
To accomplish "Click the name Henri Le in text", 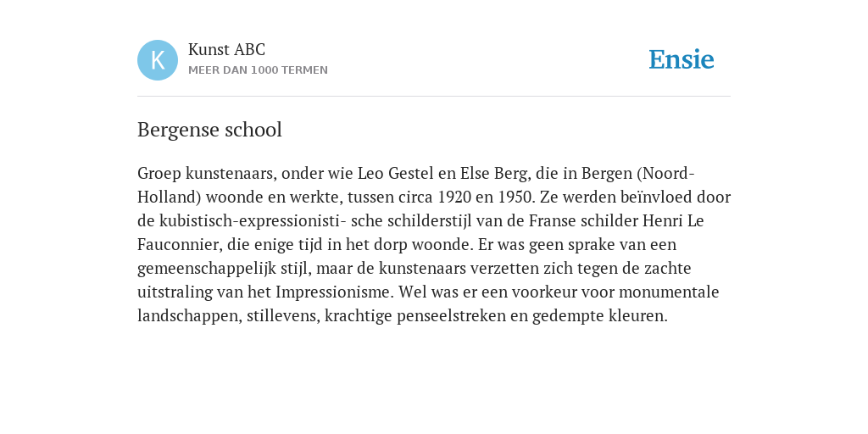I will [672, 221].
